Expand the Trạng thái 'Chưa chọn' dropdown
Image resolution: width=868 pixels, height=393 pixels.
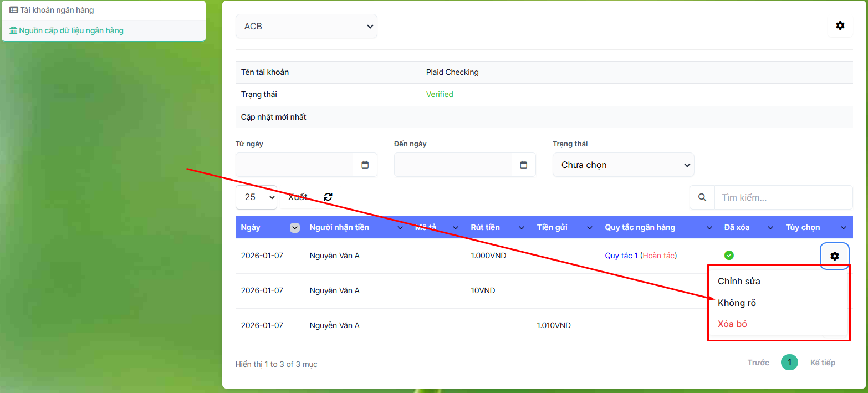(x=623, y=165)
